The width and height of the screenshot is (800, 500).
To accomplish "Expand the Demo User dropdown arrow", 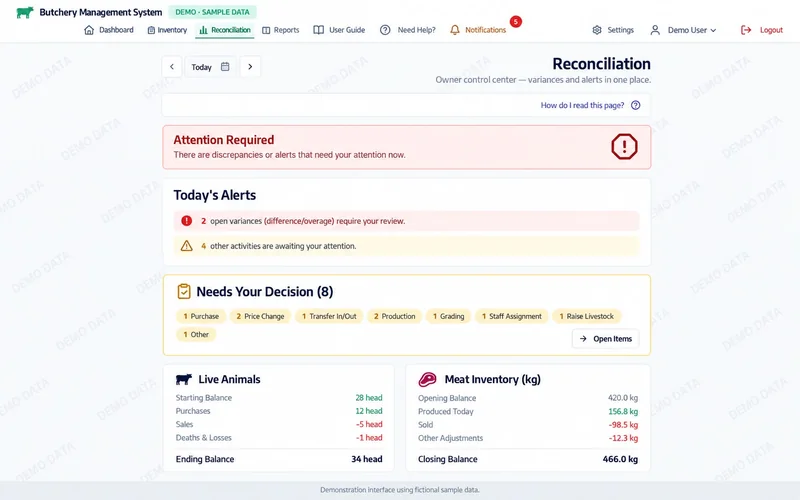I will click(x=713, y=31).
